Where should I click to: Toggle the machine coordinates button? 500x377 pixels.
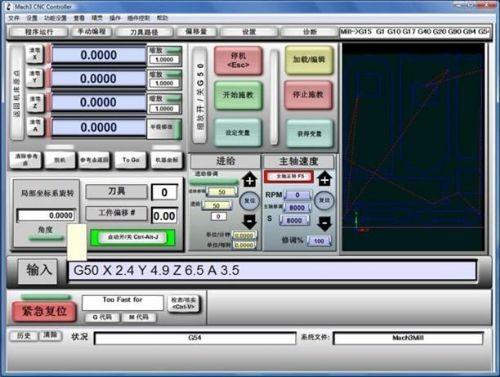point(166,160)
